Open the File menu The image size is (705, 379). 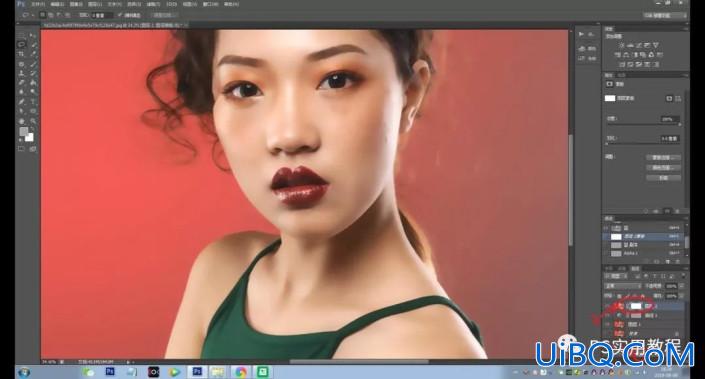[x=37, y=4]
